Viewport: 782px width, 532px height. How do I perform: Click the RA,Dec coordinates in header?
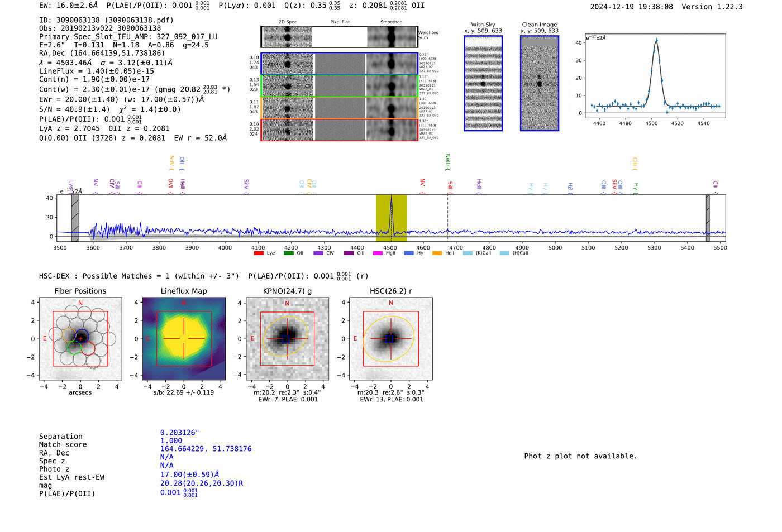pyautogui.click(x=102, y=54)
